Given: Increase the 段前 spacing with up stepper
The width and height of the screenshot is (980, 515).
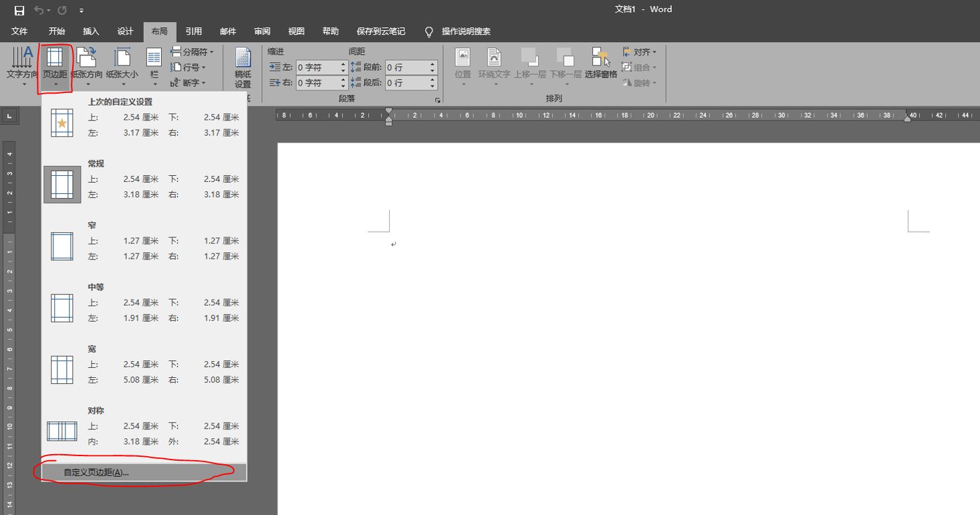Looking at the screenshot, I should (433, 64).
